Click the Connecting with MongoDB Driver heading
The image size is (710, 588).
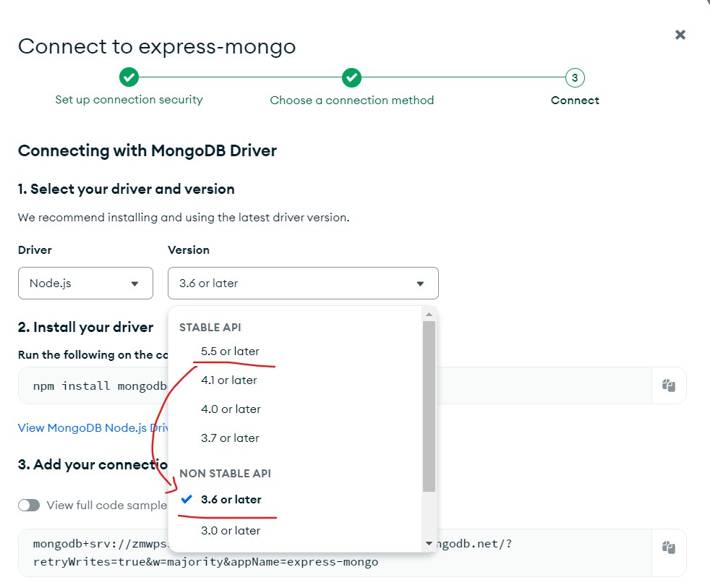[x=147, y=150]
